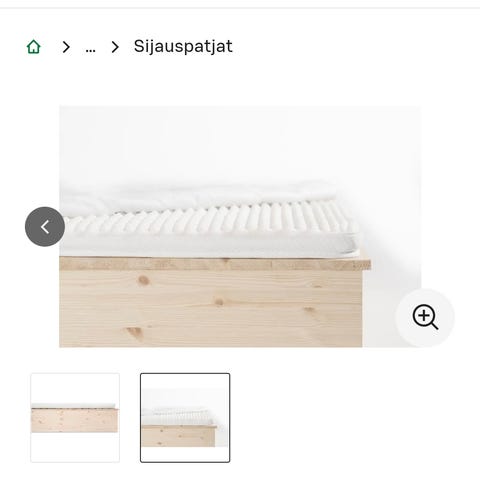Expand collapsed breadcrumb levels via ellipsis

tap(90, 47)
